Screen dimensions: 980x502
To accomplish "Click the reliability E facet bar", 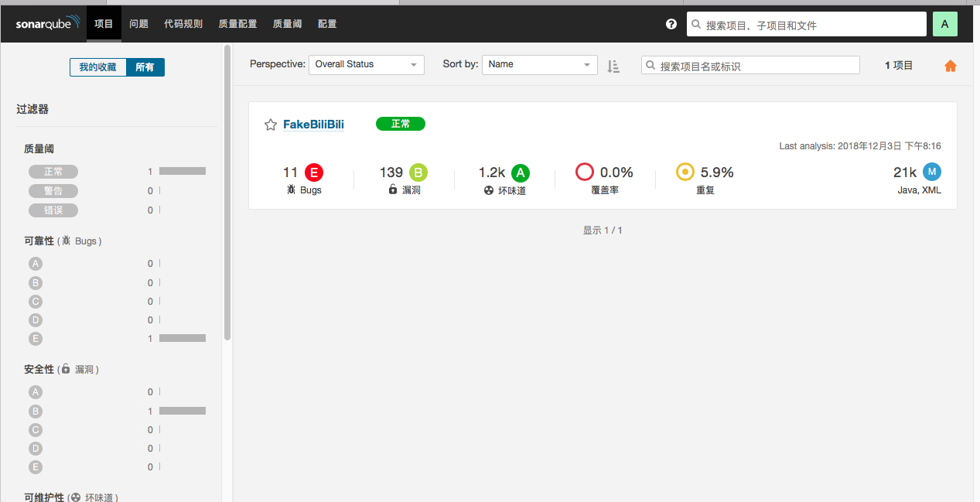I will point(183,338).
